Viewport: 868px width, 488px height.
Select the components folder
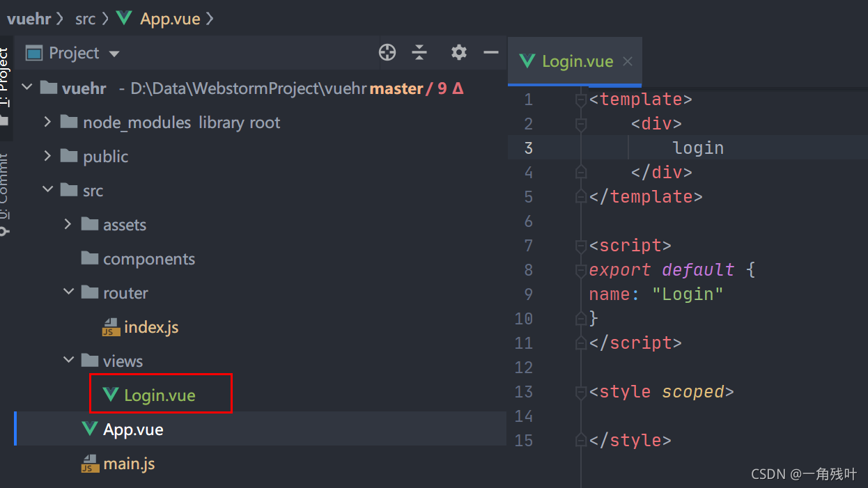149,259
